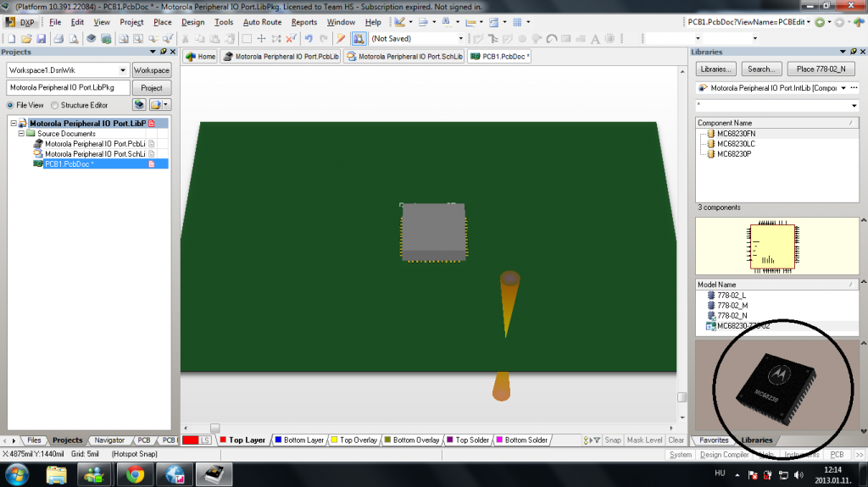Select the Bottom Layer blue swatch tab
Viewport: 868px width, 487px height.
coord(299,440)
